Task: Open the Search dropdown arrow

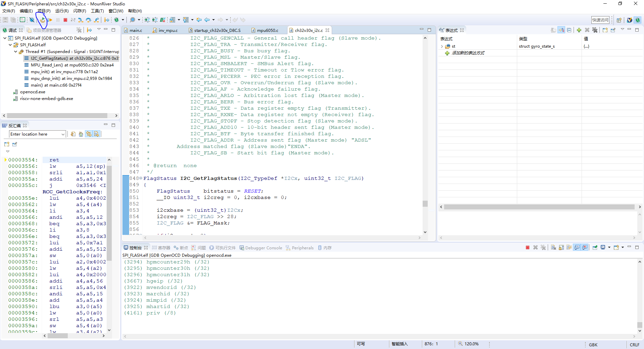Action: coord(139,20)
